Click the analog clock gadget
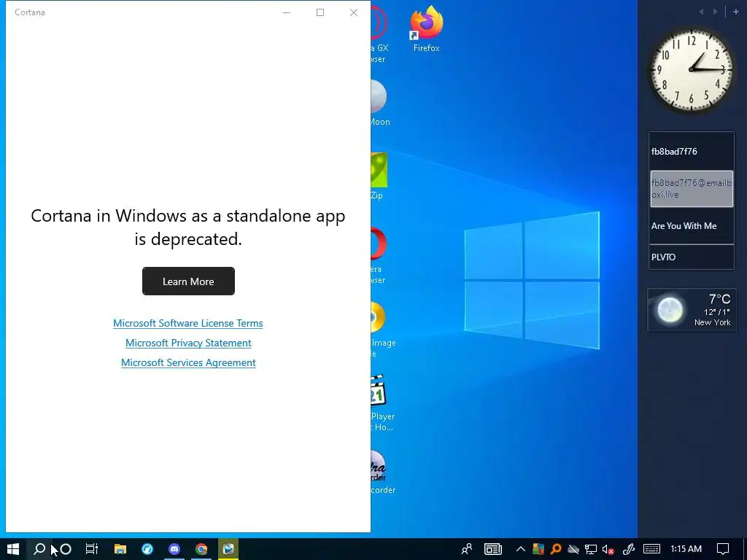The image size is (747, 560). click(x=692, y=70)
